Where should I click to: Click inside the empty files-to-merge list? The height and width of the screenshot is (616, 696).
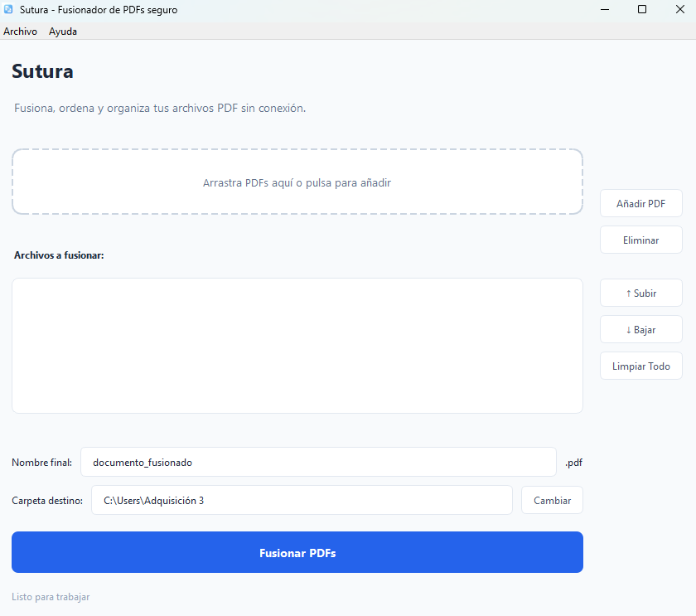click(x=297, y=345)
